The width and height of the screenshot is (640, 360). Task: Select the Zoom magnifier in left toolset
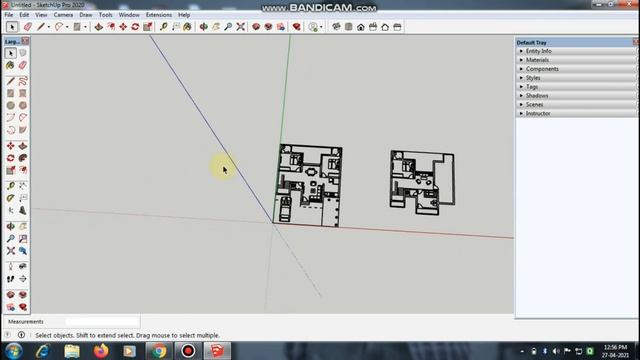click(11, 238)
